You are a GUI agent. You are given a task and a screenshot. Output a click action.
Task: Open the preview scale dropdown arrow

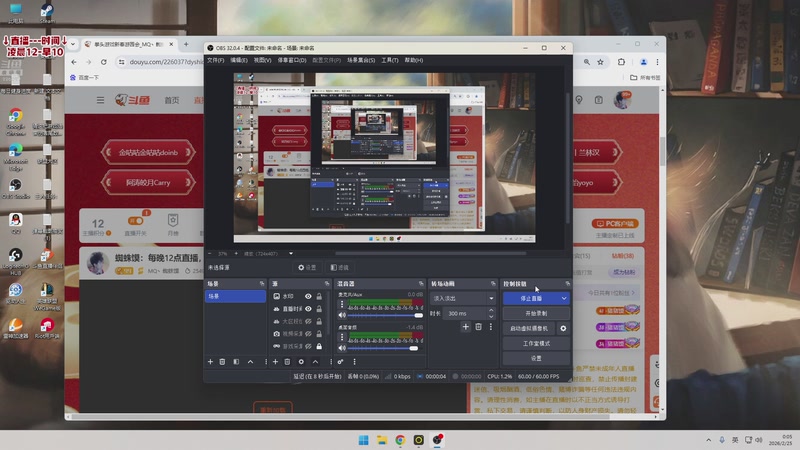pos(291,253)
